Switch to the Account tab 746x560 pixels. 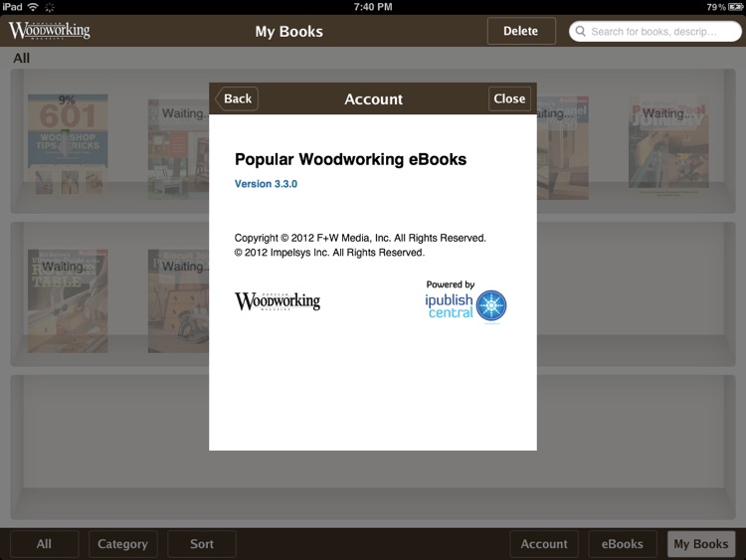point(544,544)
